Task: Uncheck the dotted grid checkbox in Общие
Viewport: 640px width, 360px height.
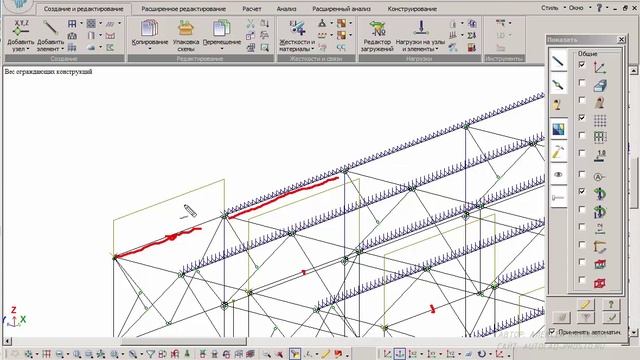Action: 582,118
